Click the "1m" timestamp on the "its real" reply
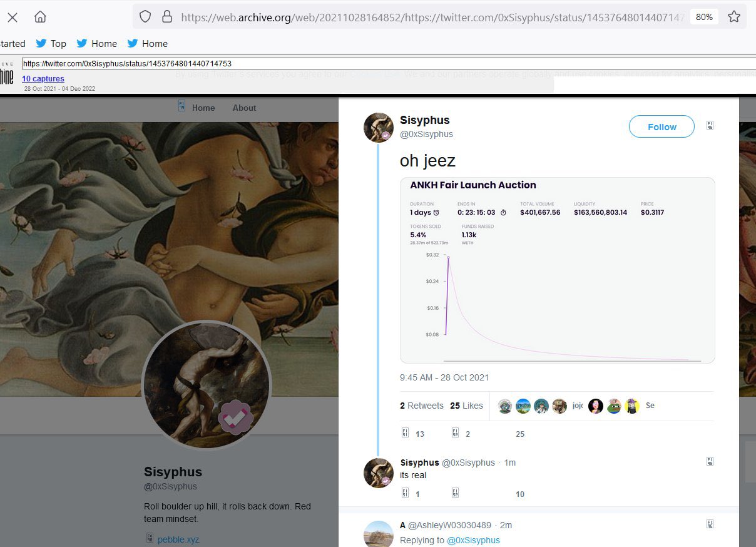The height and width of the screenshot is (547, 756). (510, 463)
